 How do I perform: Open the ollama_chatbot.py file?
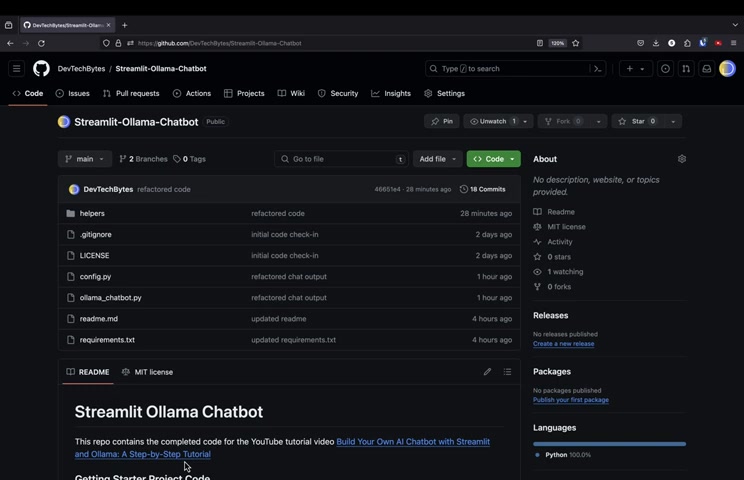(x=111, y=298)
